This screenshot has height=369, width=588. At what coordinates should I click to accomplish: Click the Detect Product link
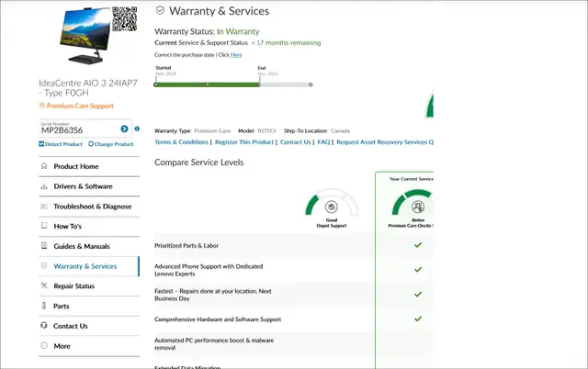(x=63, y=144)
